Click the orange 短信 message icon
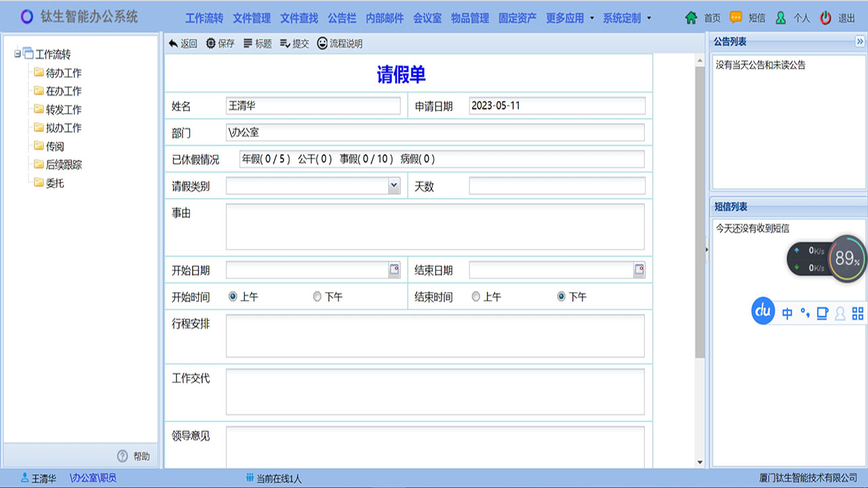Screen dimensions: 868x488 click(736, 18)
